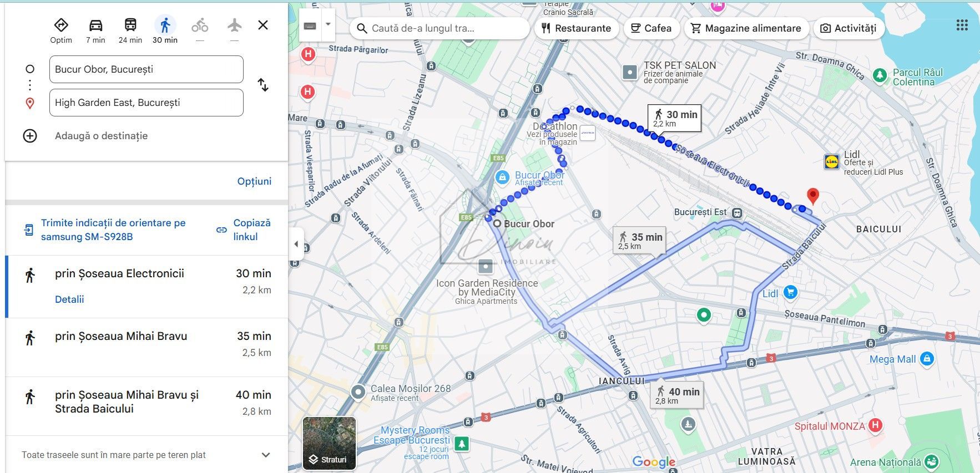
Task: Click the add destination plus icon
Action: (30, 136)
